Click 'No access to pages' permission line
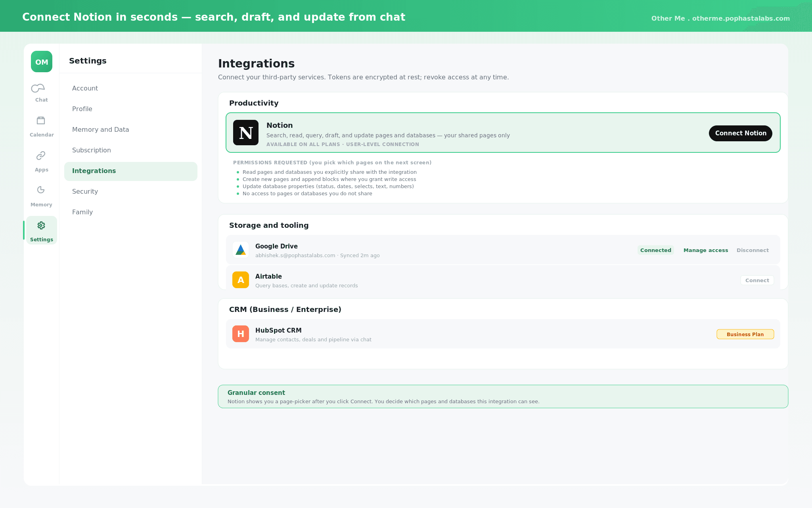The image size is (812, 508). [x=307, y=194]
